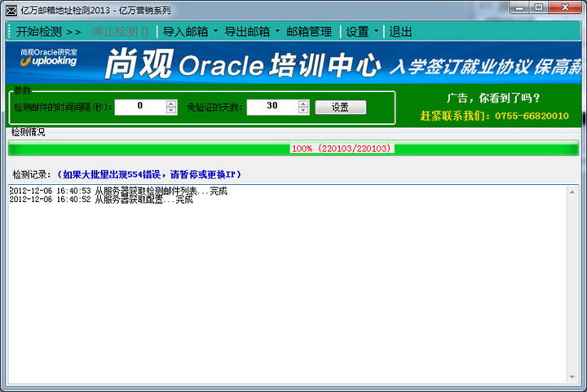Increase the detection interval seconds value
This screenshot has width=587, height=392.
tap(171, 104)
